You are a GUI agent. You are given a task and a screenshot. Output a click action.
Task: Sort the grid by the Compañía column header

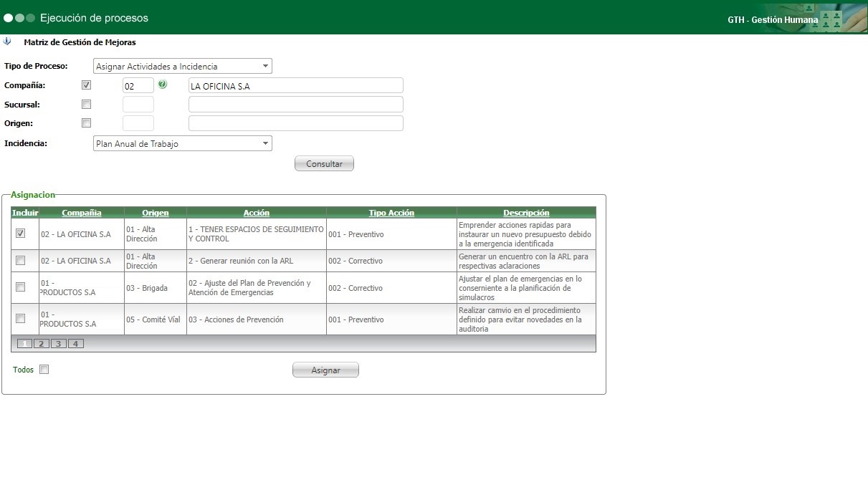pyautogui.click(x=81, y=212)
